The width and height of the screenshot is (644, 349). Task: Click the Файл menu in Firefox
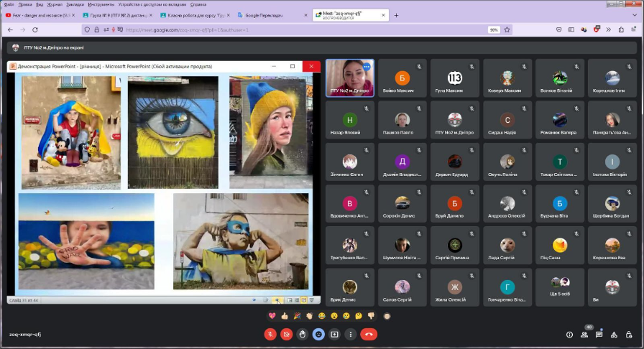[x=9, y=4]
